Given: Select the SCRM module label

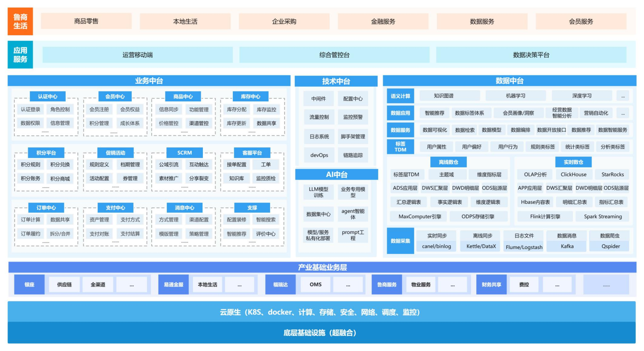Looking at the screenshot, I should tap(185, 152).
